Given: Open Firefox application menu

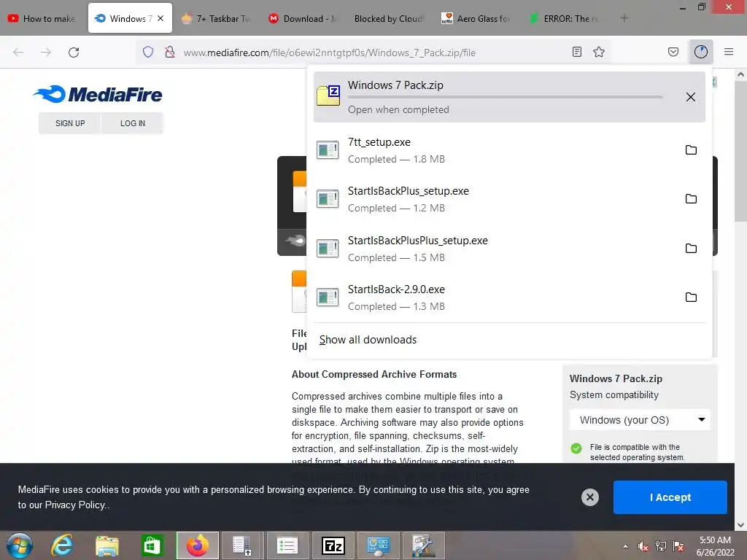Looking at the screenshot, I should (x=729, y=52).
